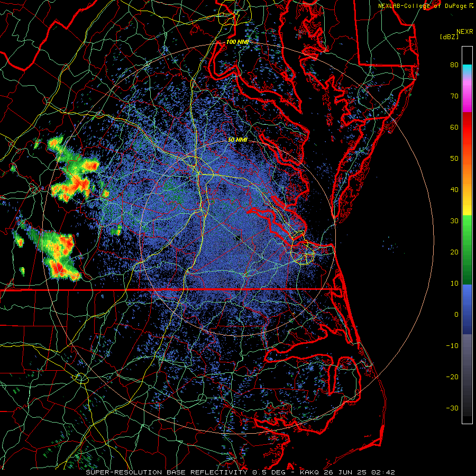Click the 0 value on the dBZ scale
This screenshot has width=476, height=476.
[456, 315]
